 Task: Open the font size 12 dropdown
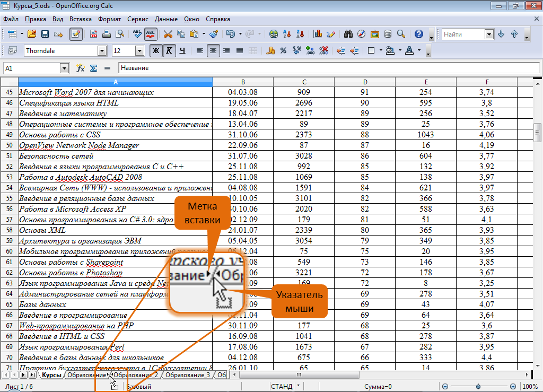tap(140, 51)
